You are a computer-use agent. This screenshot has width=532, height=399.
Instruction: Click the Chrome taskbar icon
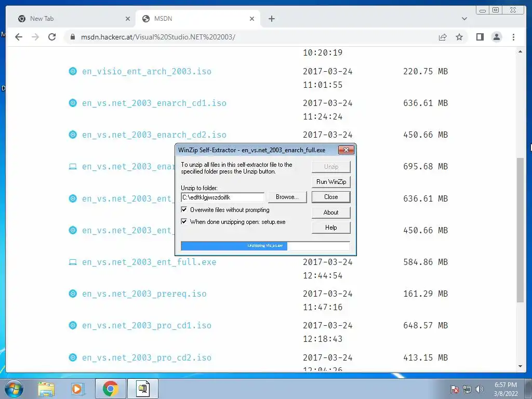[x=110, y=389]
